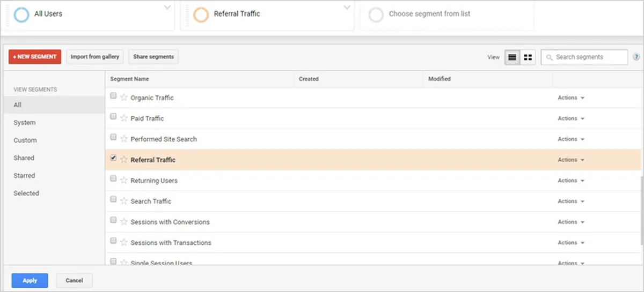
Task: Show System segments in sidebar
Action: (25, 123)
